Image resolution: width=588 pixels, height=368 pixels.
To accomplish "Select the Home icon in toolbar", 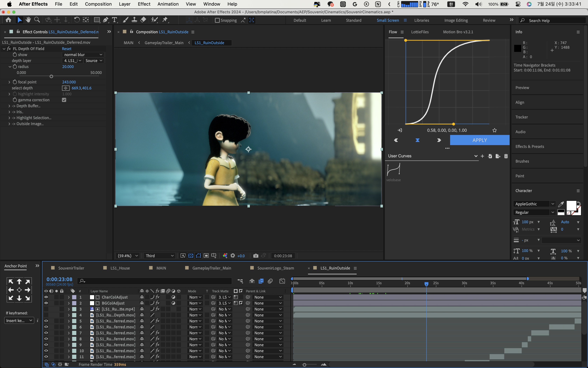I will coord(9,20).
